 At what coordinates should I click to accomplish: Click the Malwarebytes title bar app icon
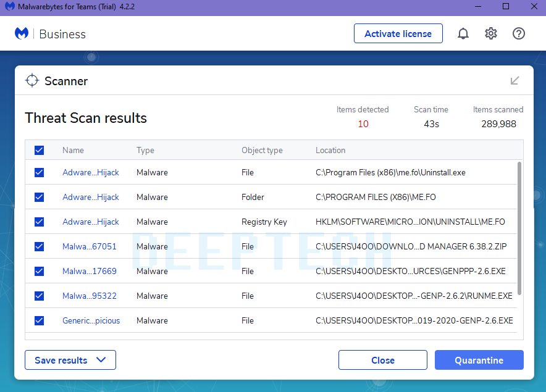coord(10,7)
